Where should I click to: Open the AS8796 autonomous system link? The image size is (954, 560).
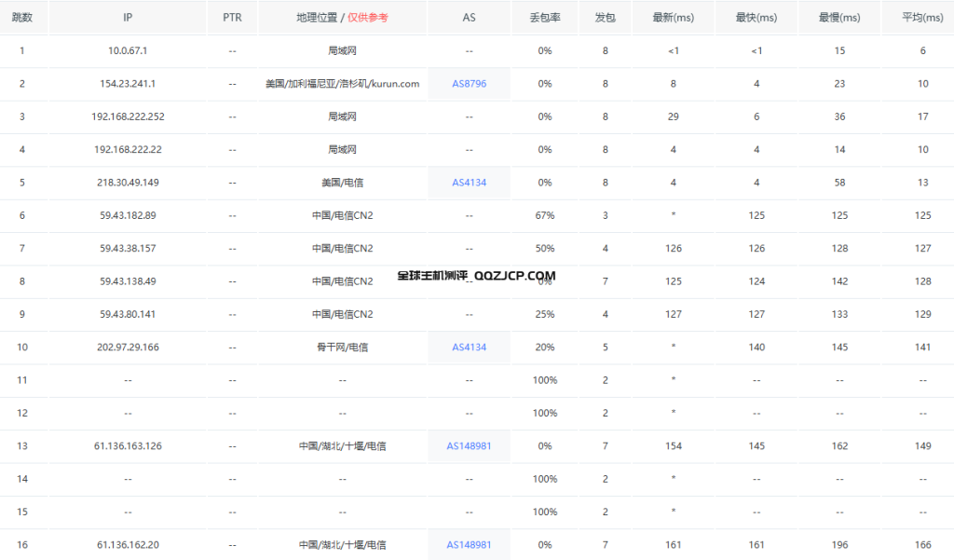coord(469,83)
